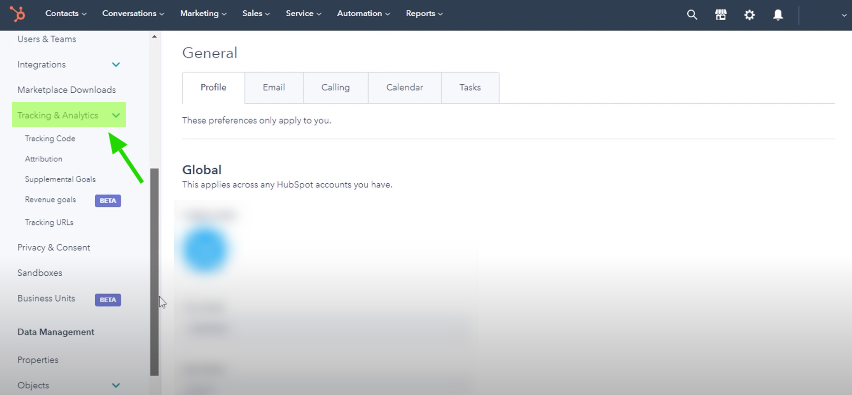Click the sidebar scrollbar thumb
Screen dimensions: 852x395
(x=154, y=272)
